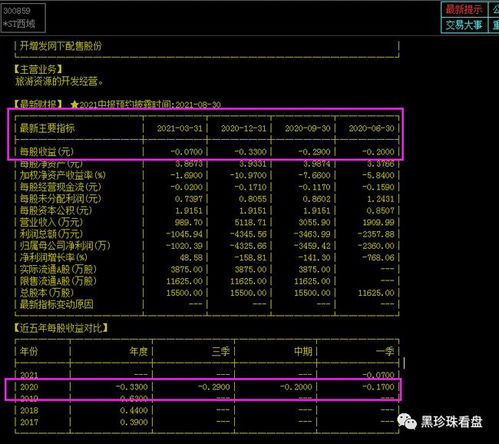The height and width of the screenshot is (444, 499).
Task: Click the -1045.94 total profit value
Action: [184, 234]
